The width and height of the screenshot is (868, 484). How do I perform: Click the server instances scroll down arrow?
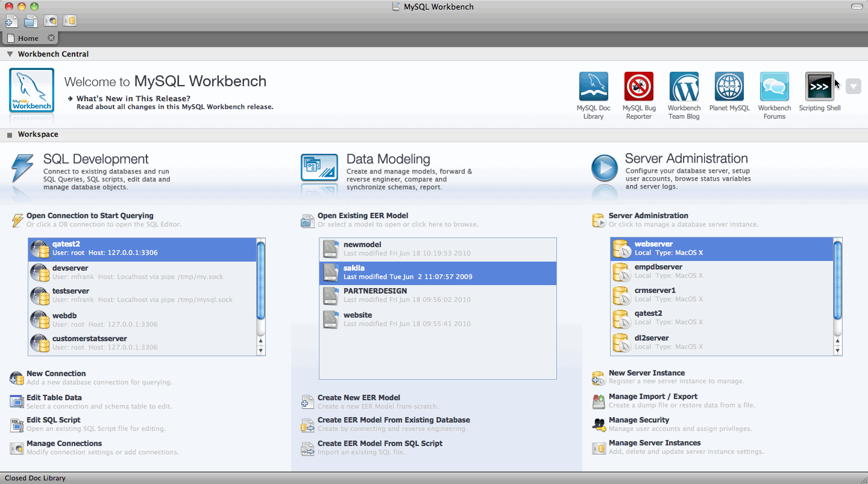pyautogui.click(x=837, y=350)
